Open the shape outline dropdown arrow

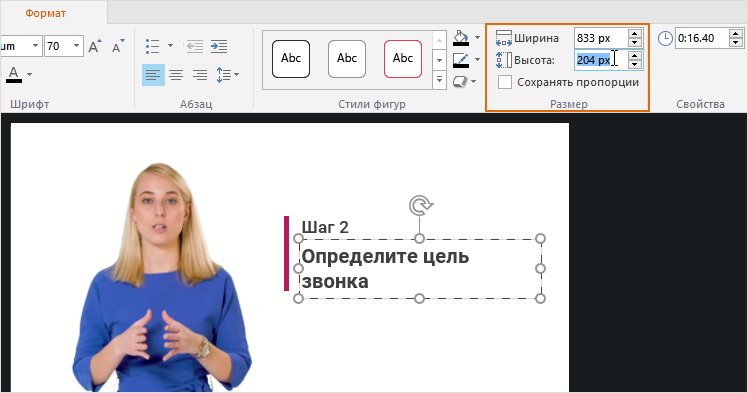[x=478, y=60]
